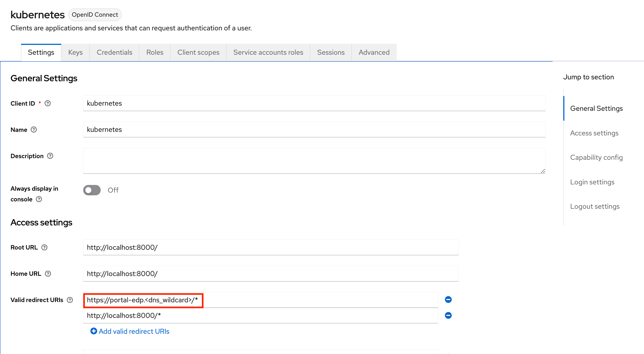Click the plus icon to add redirect URI
Viewport: 644px width, 354px height.
(94, 331)
